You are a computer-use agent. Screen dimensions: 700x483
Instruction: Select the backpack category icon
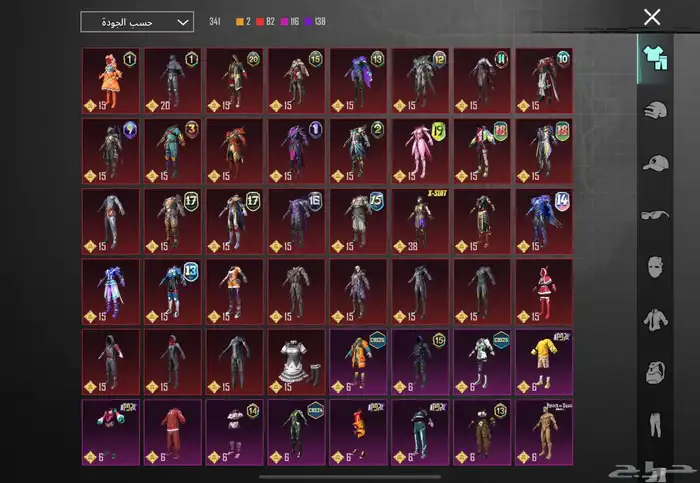point(657,373)
